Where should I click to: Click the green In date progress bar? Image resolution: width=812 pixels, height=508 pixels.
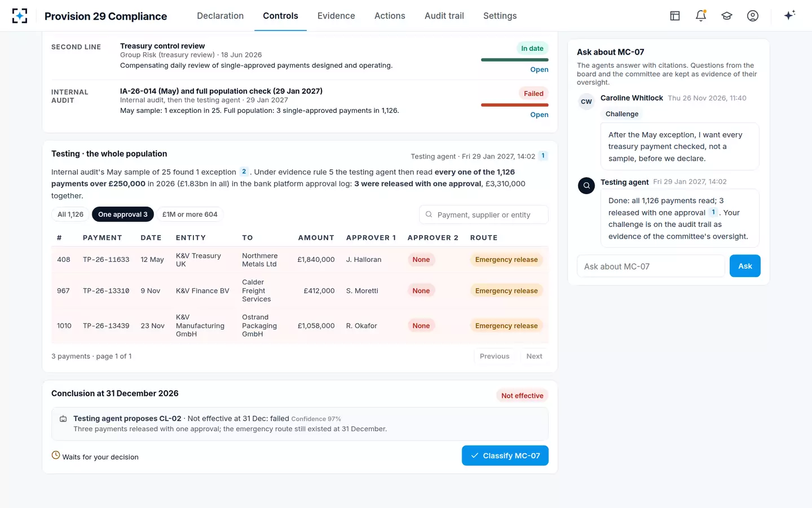(x=515, y=60)
